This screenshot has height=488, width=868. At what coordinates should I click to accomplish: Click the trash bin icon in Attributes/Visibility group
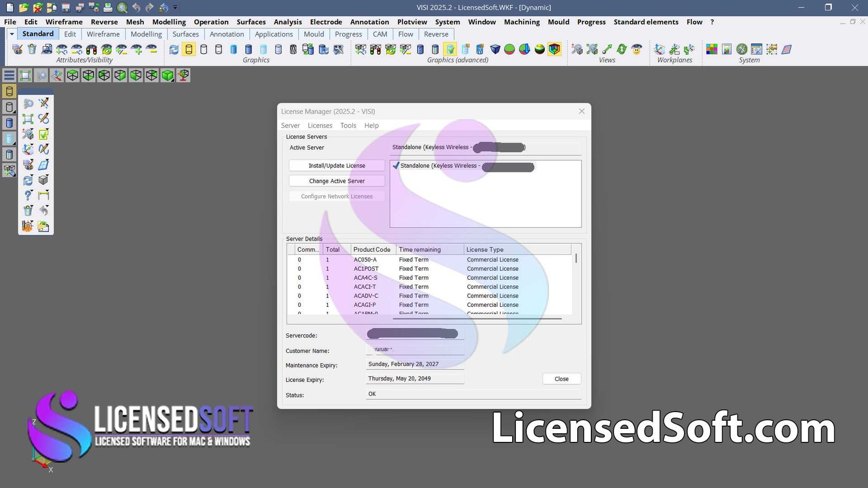click(32, 49)
